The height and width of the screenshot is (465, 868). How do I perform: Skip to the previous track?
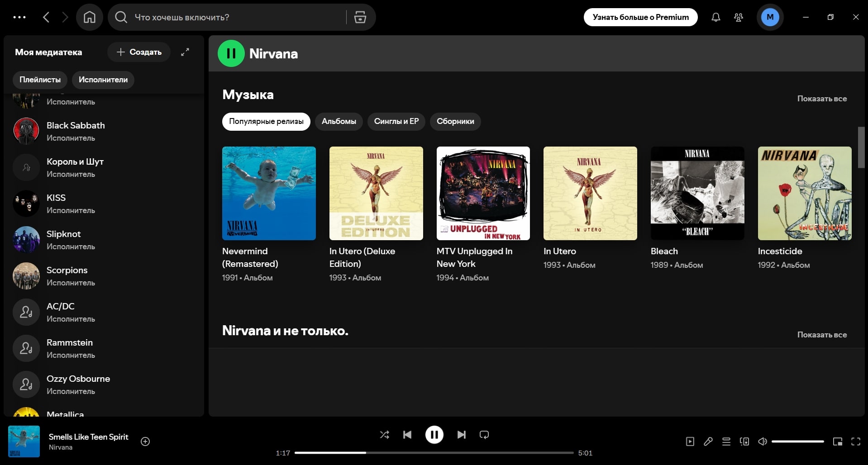coord(407,435)
